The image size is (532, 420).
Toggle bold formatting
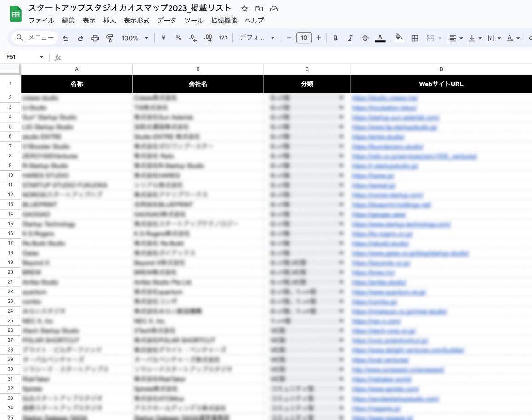(x=335, y=38)
